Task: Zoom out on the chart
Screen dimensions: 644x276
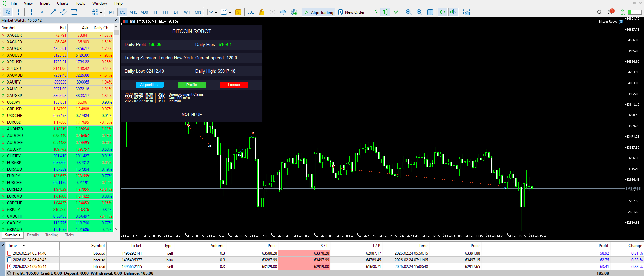Action: pyautogui.click(x=419, y=12)
